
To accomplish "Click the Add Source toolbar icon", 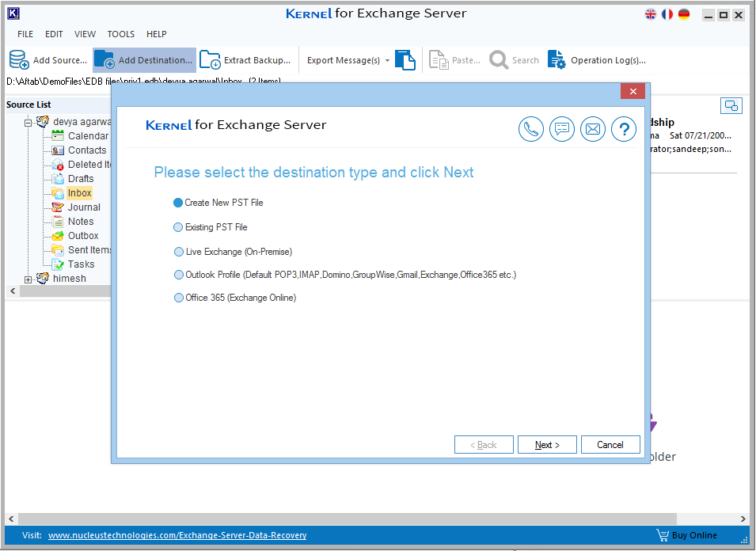I will tap(19, 60).
